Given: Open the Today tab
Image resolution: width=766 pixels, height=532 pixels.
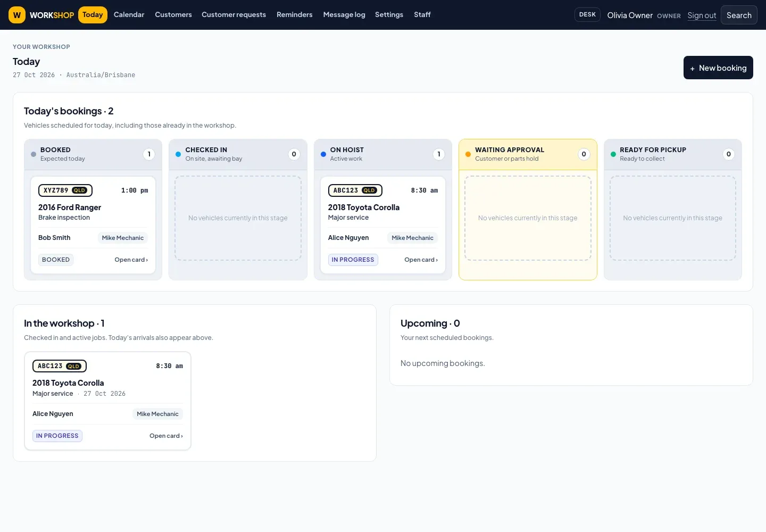Looking at the screenshot, I should pyautogui.click(x=93, y=15).
